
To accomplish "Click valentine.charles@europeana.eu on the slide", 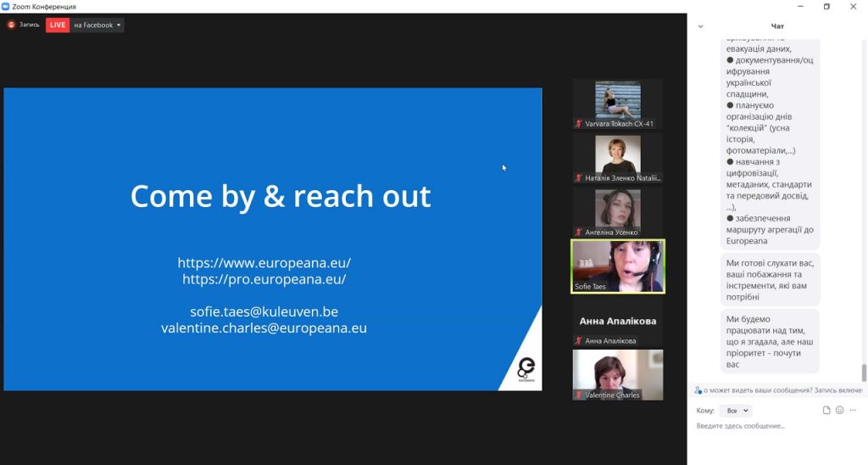I will pyautogui.click(x=264, y=328).
